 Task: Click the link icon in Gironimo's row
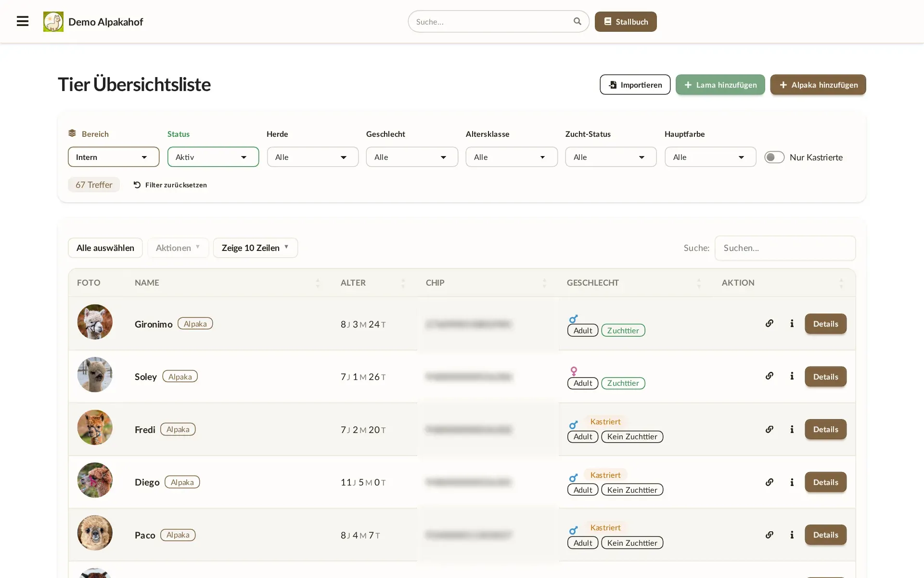click(770, 323)
